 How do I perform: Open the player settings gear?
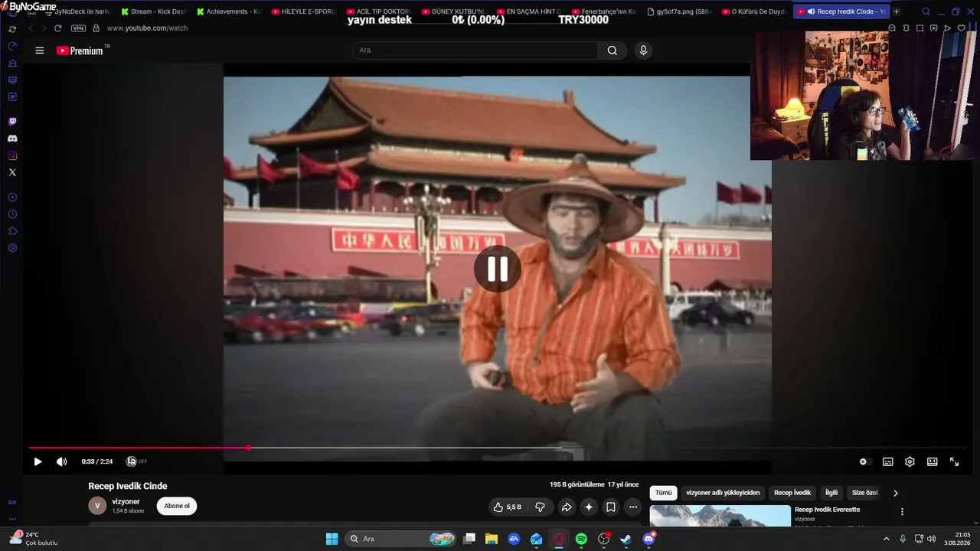click(910, 461)
